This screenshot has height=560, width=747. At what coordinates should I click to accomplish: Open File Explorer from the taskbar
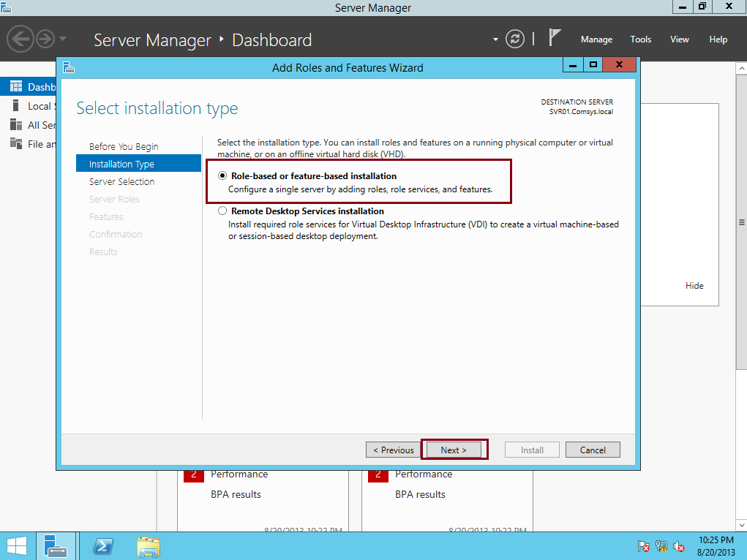click(x=149, y=546)
